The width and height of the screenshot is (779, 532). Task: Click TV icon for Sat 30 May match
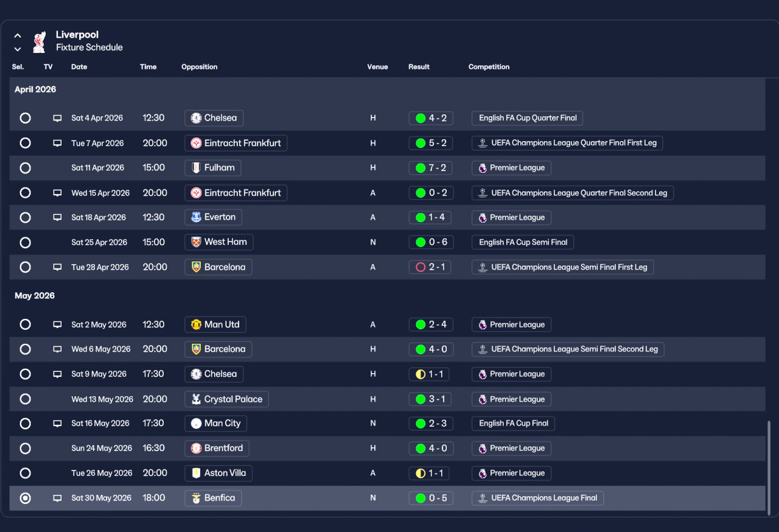[57, 498]
